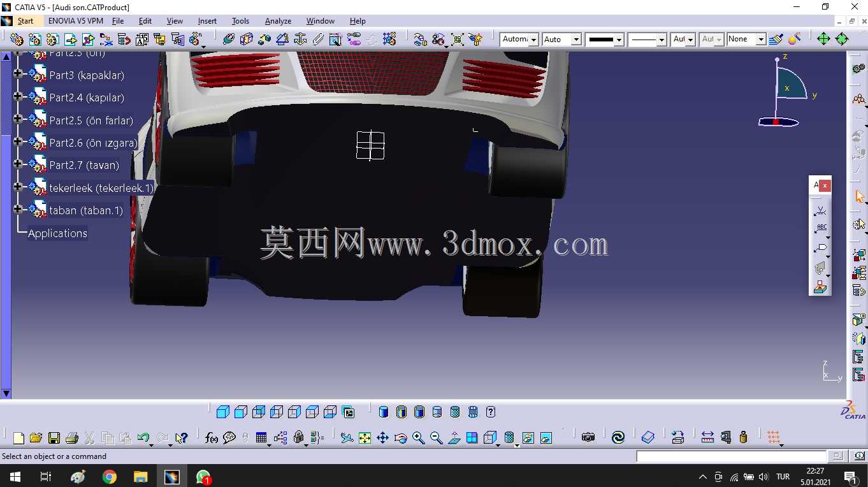This screenshot has width=868, height=487.
Task: Expand the tekerleek (tekerleek.1) node
Action: click(x=17, y=187)
